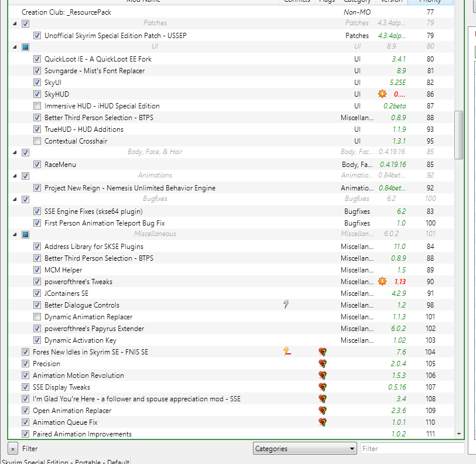Click the heart flag icon beside Precision
Image resolution: width=476 pixels, height=464 pixels.
tap(323, 363)
